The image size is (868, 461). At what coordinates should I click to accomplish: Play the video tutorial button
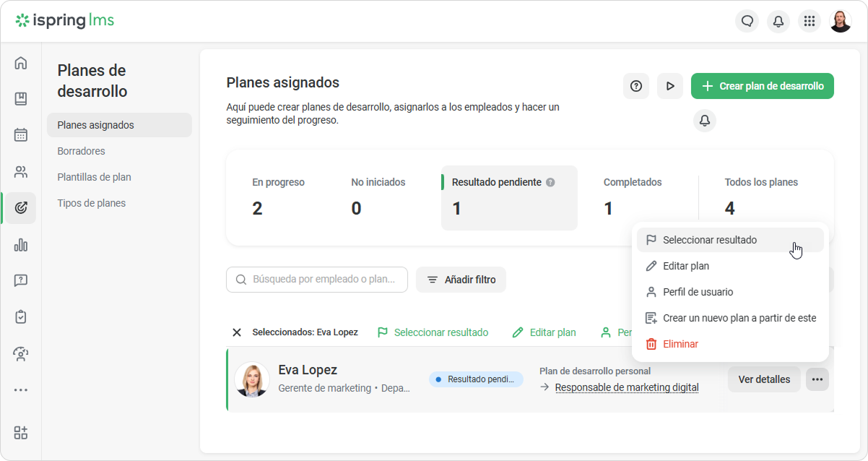(x=670, y=86)
